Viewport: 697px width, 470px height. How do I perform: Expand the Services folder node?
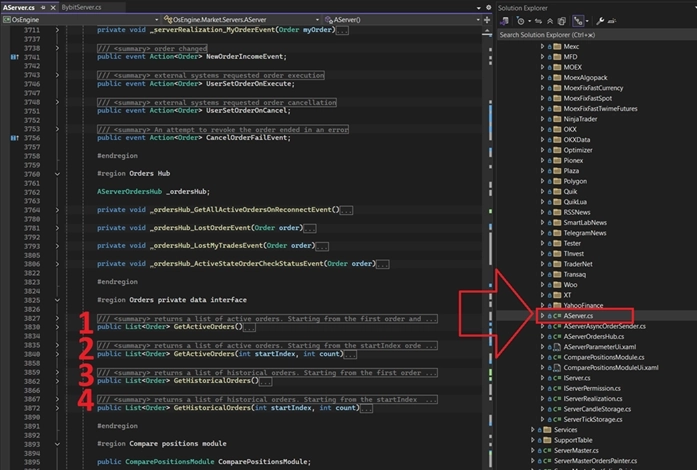click(533, 432)
